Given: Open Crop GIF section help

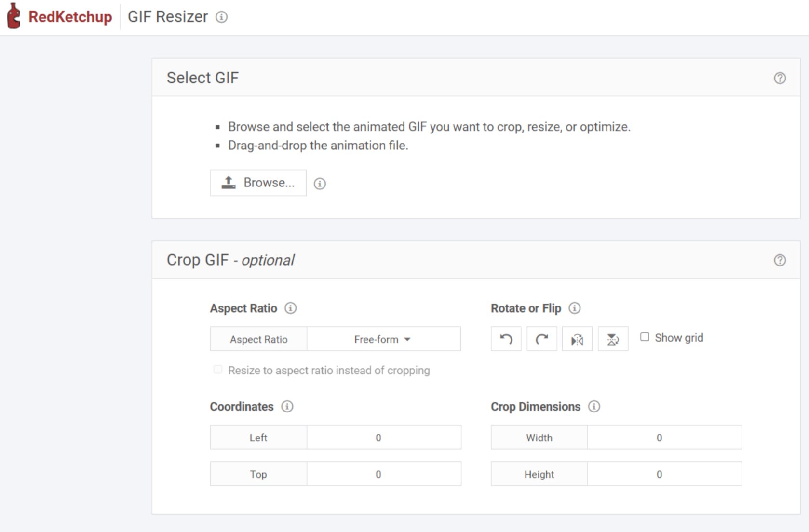Looking at the screenshot, I should [780, 260].
